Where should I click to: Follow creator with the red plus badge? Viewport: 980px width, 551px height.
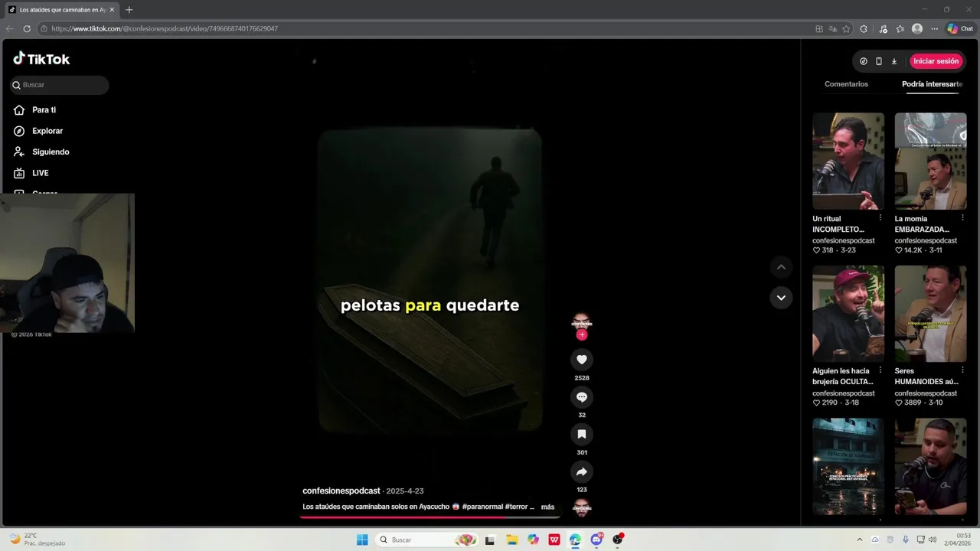pyautogui.click(x=582, y=335)
